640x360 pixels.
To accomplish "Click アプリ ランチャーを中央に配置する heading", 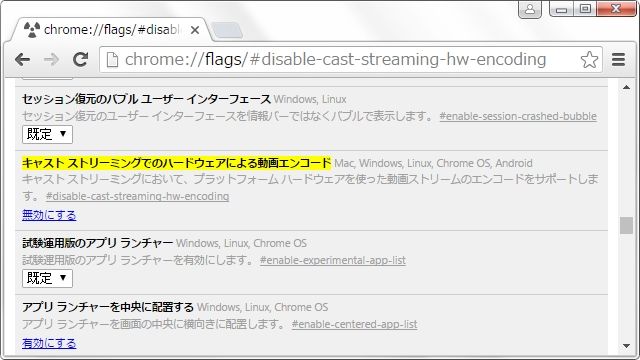I will (108, 307).
